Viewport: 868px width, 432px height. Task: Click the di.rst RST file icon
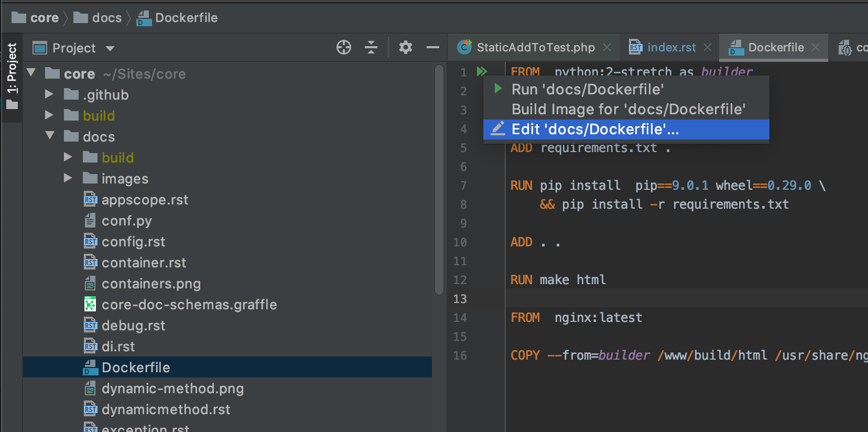click(x=90, y=346)
